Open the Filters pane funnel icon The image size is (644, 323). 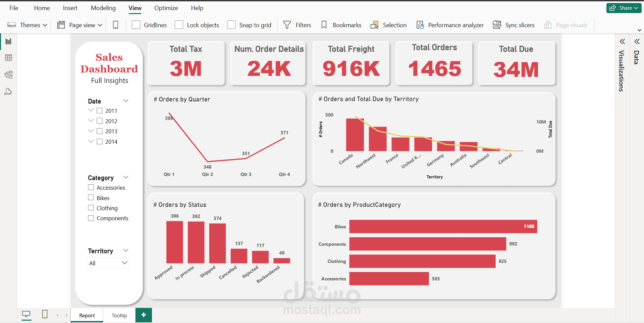coord(287,25)
